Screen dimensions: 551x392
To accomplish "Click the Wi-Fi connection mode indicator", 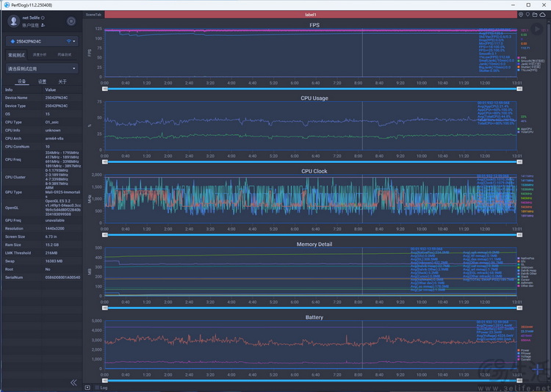I will pos(69,41).
